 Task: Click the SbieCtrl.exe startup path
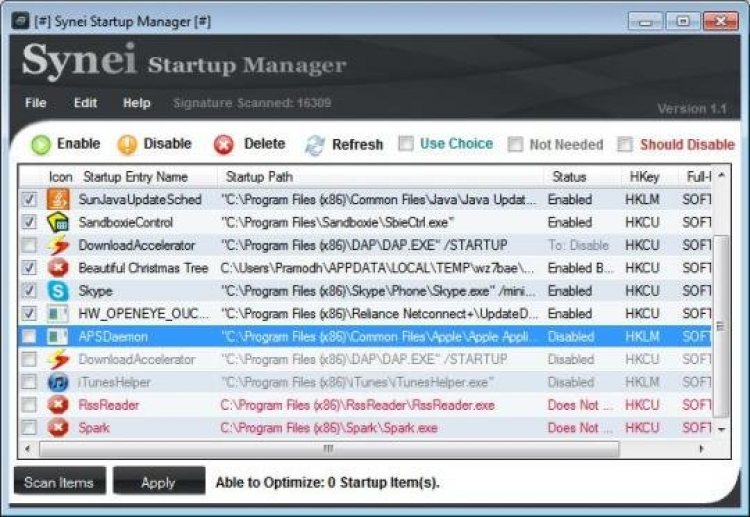pos(337,222)
